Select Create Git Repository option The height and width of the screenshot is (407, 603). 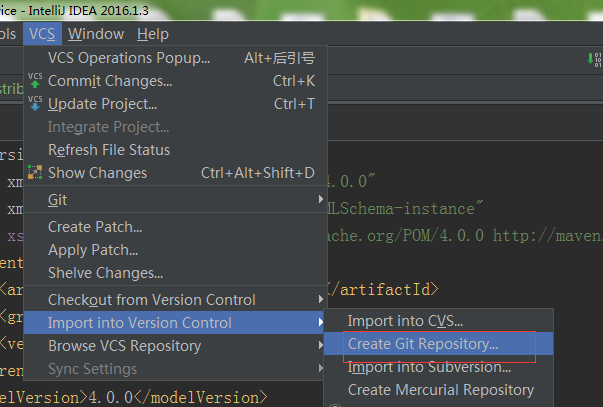(423, 344)
